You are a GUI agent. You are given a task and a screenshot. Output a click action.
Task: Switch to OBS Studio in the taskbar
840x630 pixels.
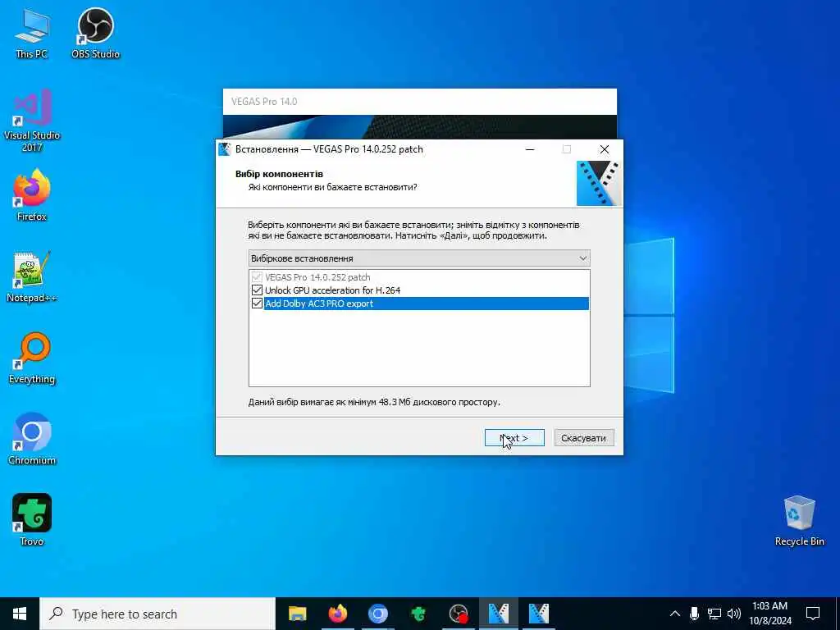pyautogui.click(x=458, y=614)
